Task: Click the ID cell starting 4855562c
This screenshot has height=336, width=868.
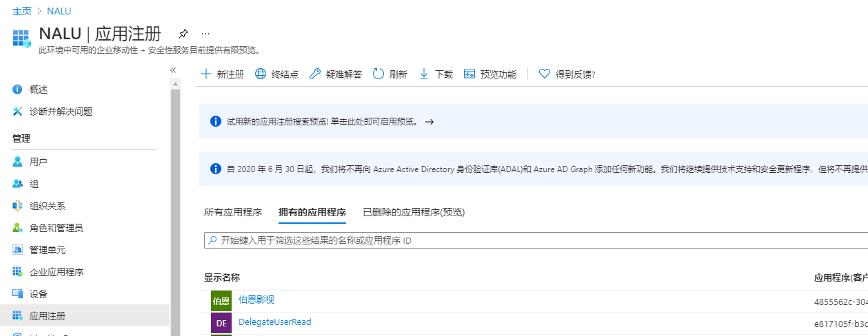Action: click(841, 302)
